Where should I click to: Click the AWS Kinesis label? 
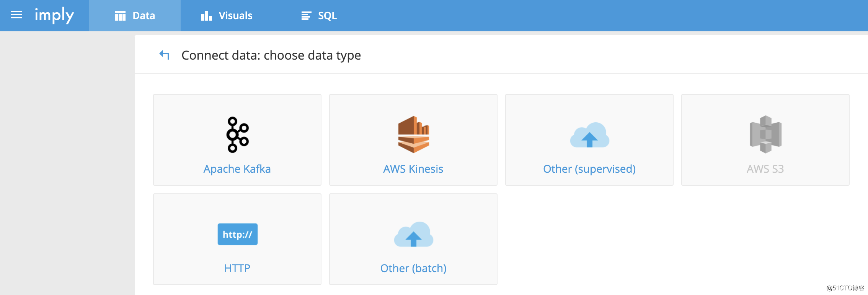pos(413,169)
